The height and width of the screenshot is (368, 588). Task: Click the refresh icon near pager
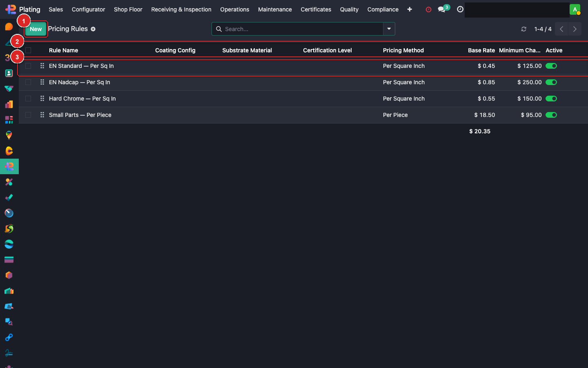click(x=524, y=29)
